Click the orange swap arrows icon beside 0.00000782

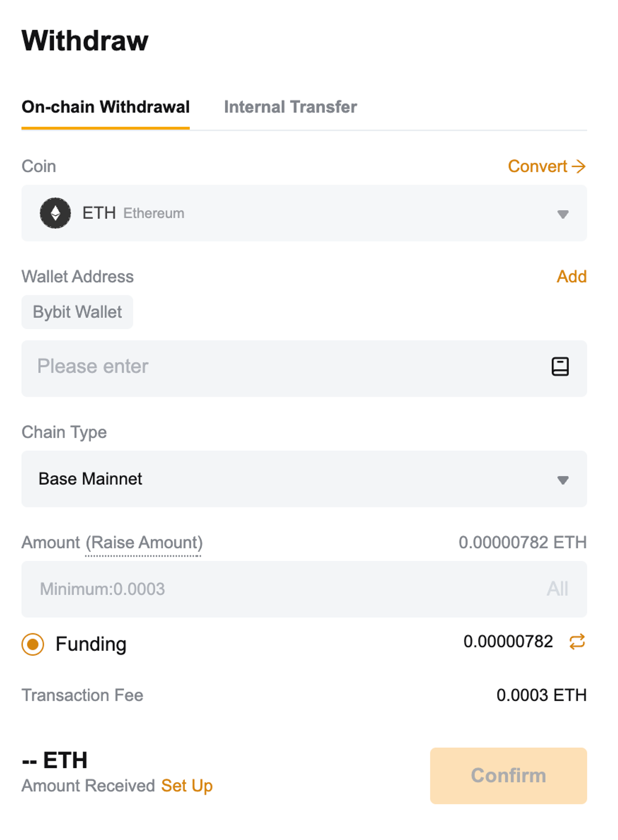pyautogui.click(x=577, y=642)
